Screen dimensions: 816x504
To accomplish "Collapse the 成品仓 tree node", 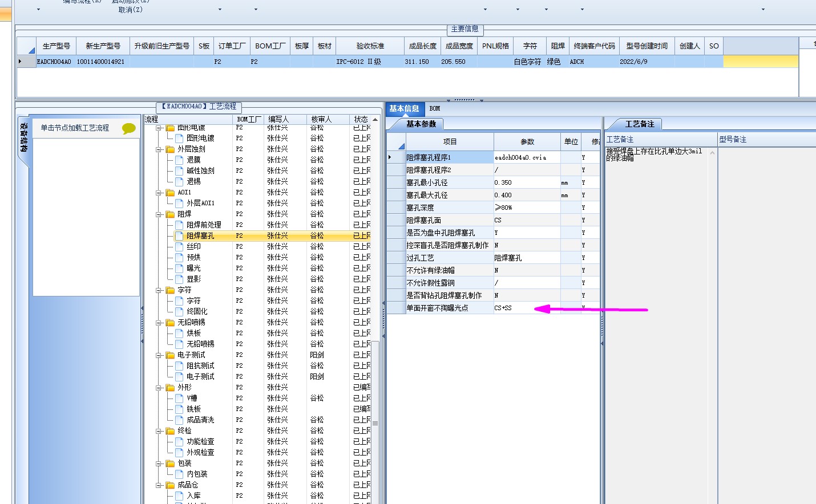I will [159, 485].
